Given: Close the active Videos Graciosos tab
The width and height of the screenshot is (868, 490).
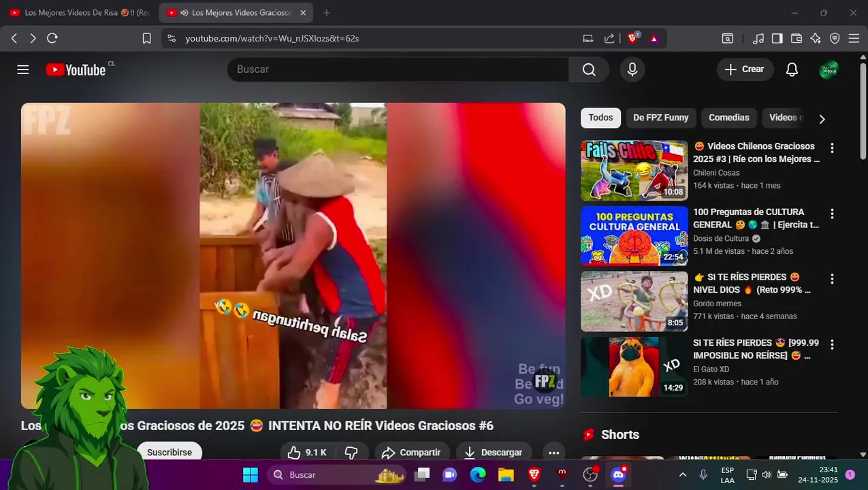Looking at the screenshot, I should click(303, 12).
